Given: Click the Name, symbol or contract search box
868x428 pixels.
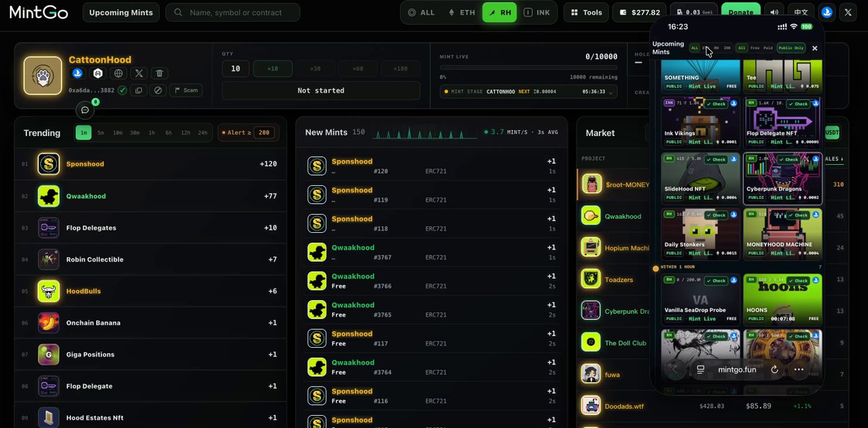Looking at the screenshot, I should 233,12.
